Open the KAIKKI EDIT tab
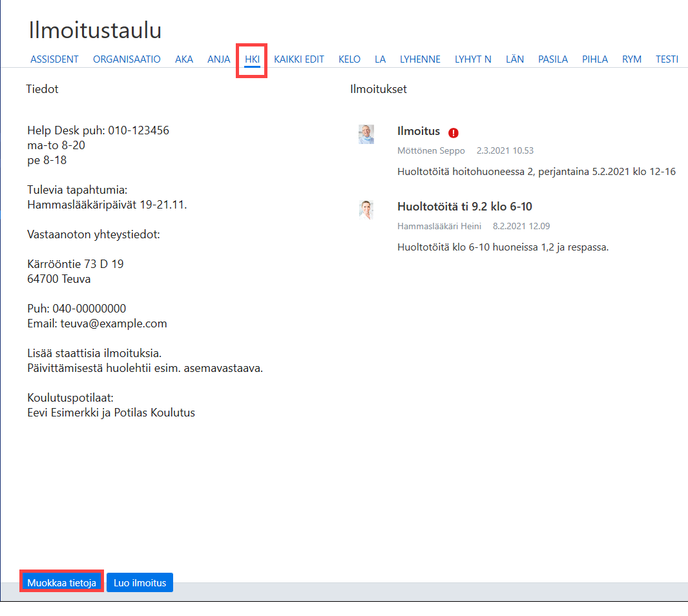This screenshot has width=688, height=616. click(299, 59)
